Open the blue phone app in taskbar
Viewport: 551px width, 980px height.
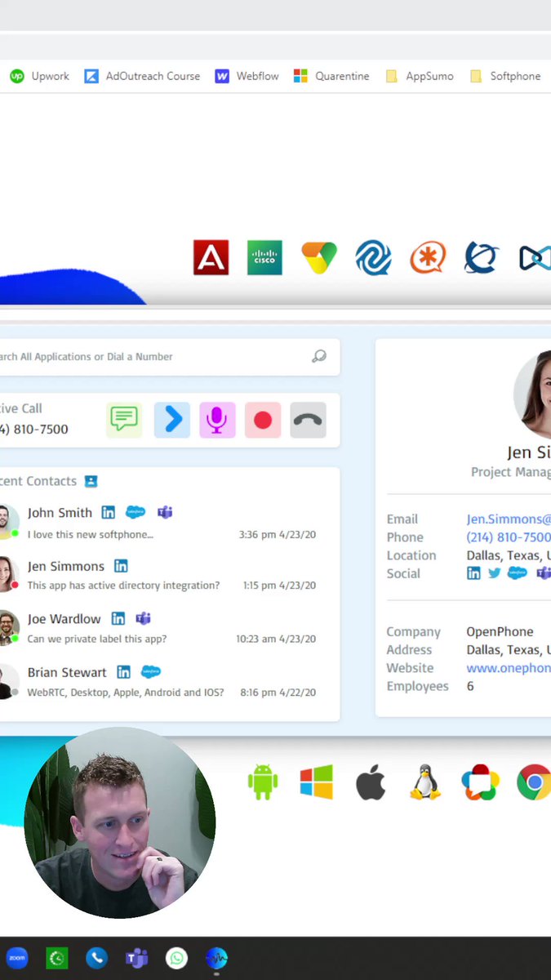[96, 957]
